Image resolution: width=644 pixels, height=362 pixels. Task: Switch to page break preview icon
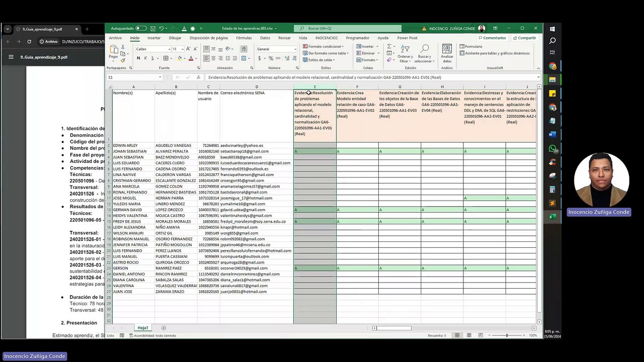click(480, 335)
